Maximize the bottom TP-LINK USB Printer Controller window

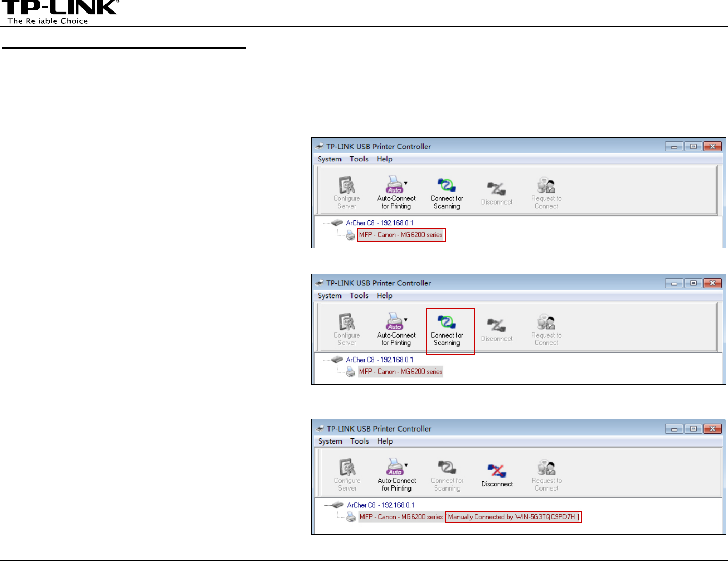[693, 429]
